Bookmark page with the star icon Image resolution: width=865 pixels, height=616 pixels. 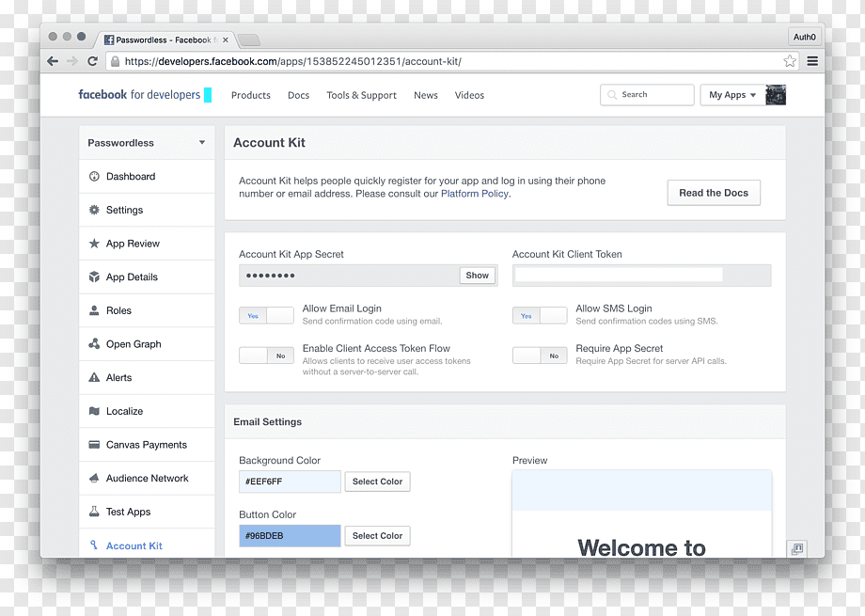(790, 61)
